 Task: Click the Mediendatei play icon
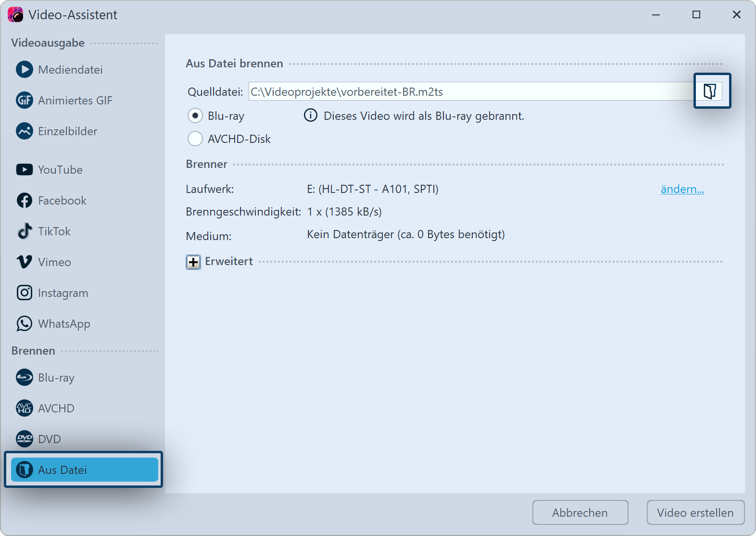(x=25, y=70)
